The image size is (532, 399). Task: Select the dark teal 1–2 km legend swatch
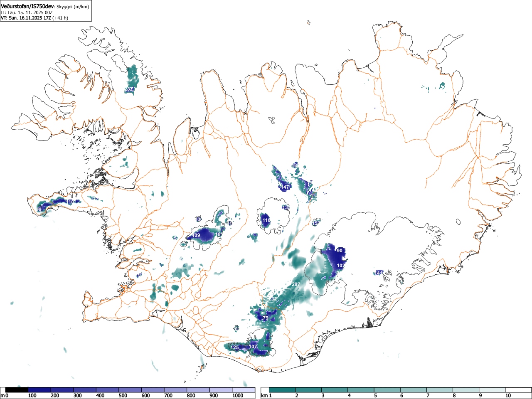[282, 390]
